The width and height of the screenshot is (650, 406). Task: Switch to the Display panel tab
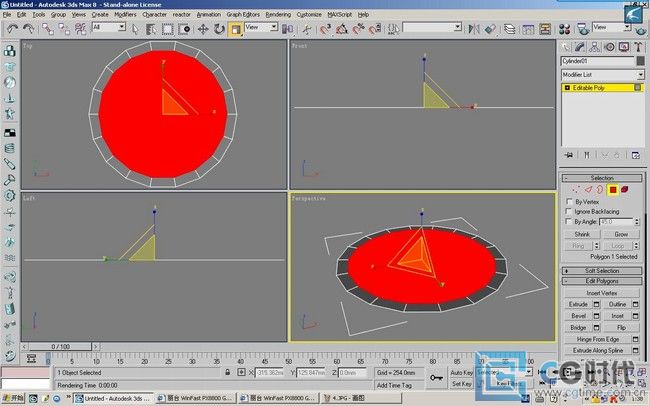click(624, 47)
